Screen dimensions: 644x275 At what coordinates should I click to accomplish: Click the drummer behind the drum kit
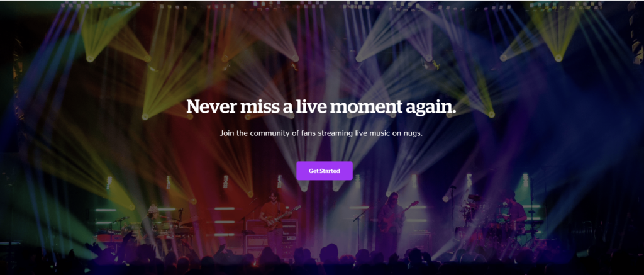516,211
